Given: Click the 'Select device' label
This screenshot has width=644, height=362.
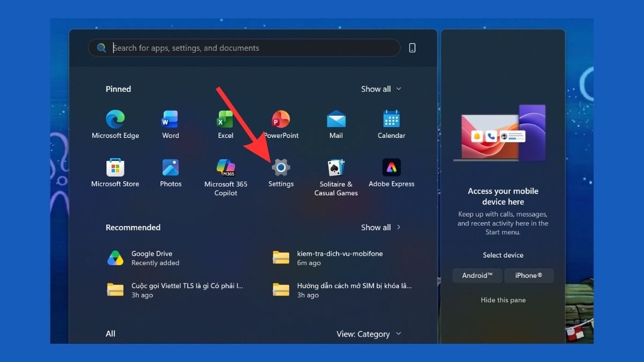Looking at the screenshot, I should (x=503, y=255).
